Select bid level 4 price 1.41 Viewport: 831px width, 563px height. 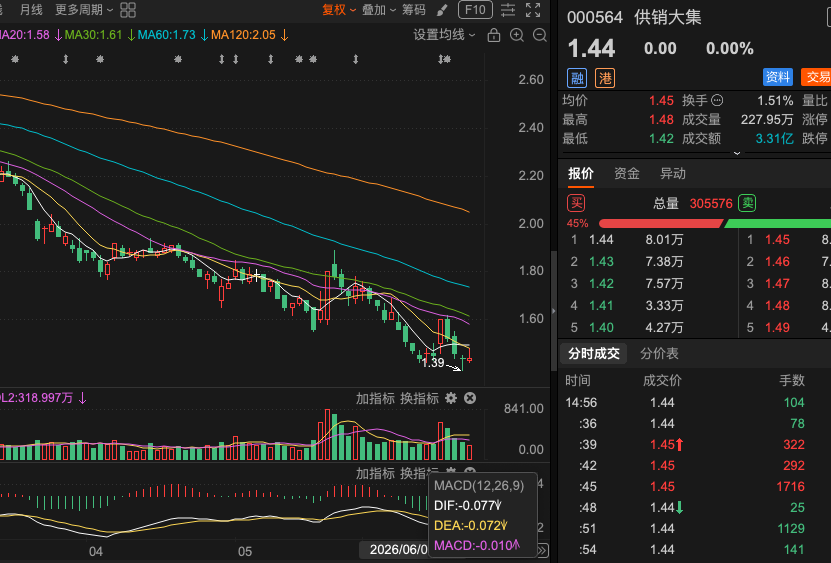(601, 306)
